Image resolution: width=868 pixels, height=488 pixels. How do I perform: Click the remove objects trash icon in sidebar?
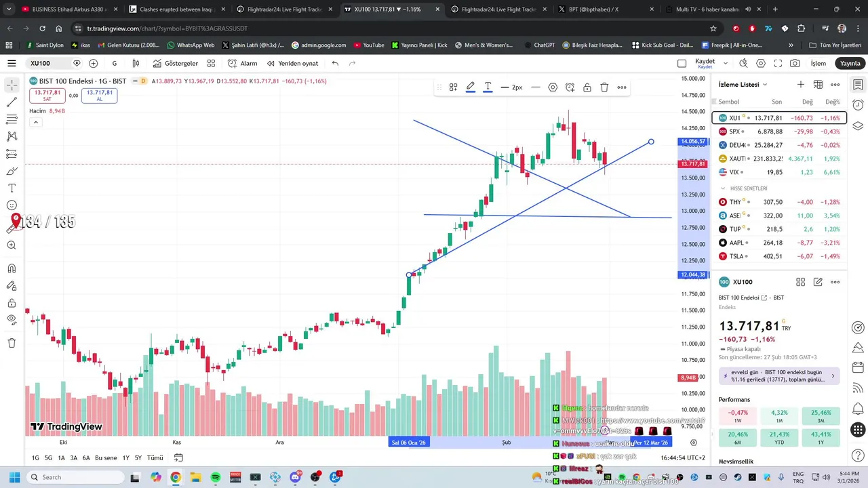[12, 343]
